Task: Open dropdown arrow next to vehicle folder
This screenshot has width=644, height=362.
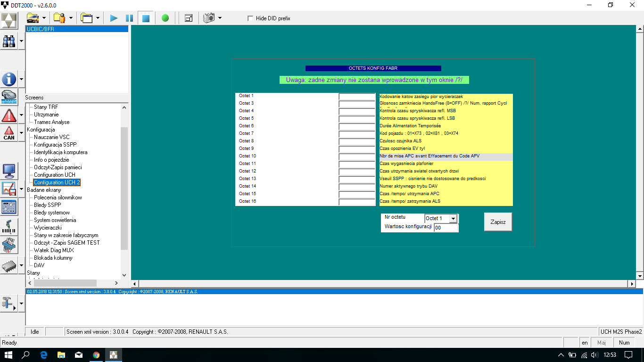Action: coord(44,18)
